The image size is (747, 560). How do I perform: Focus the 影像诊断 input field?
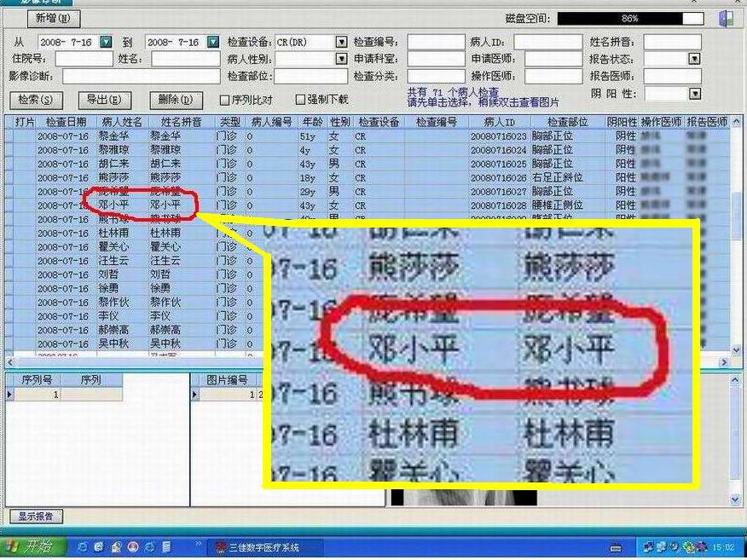point(142,76)
